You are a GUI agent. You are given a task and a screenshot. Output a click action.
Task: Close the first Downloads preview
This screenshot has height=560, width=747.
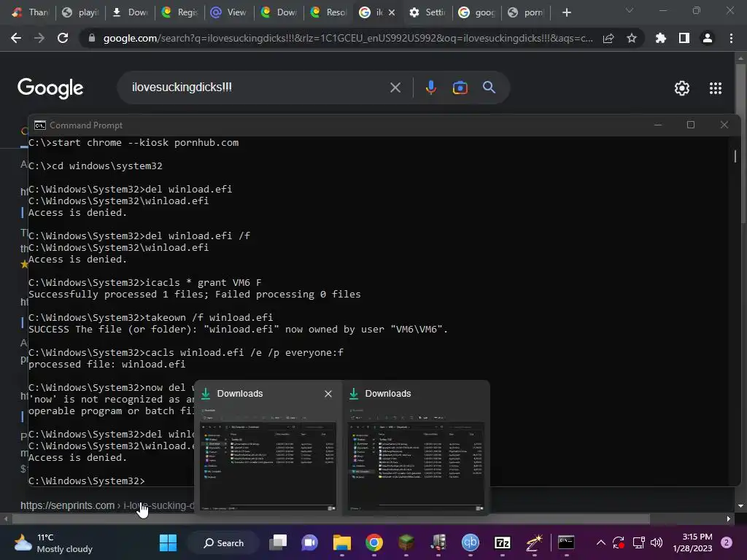[328, 394]
